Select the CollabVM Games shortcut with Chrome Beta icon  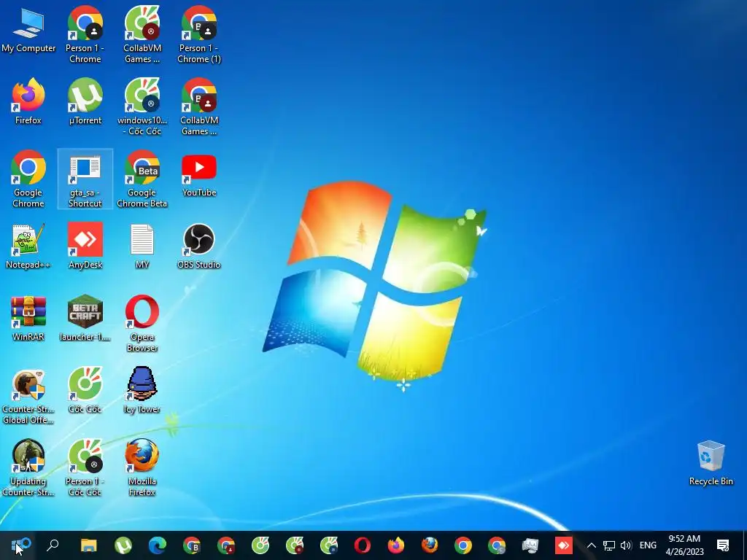[x=199, y=106]
